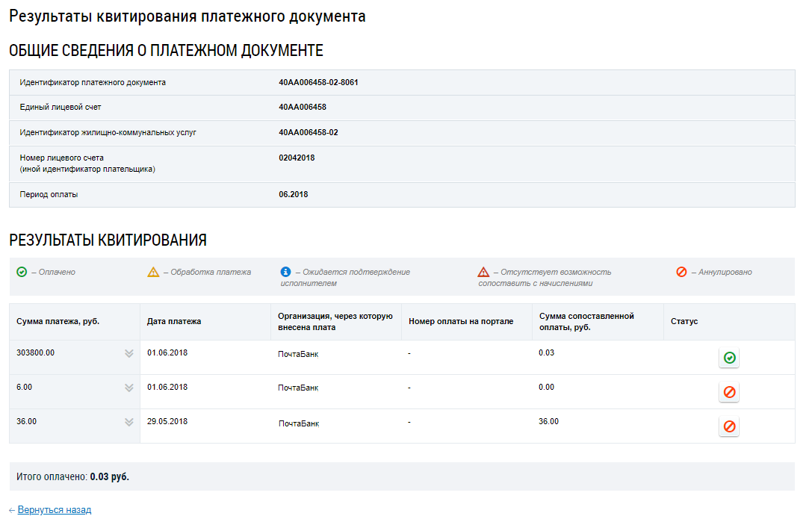
Task: Click the personal account number 02042018
Action: point(297,158)
